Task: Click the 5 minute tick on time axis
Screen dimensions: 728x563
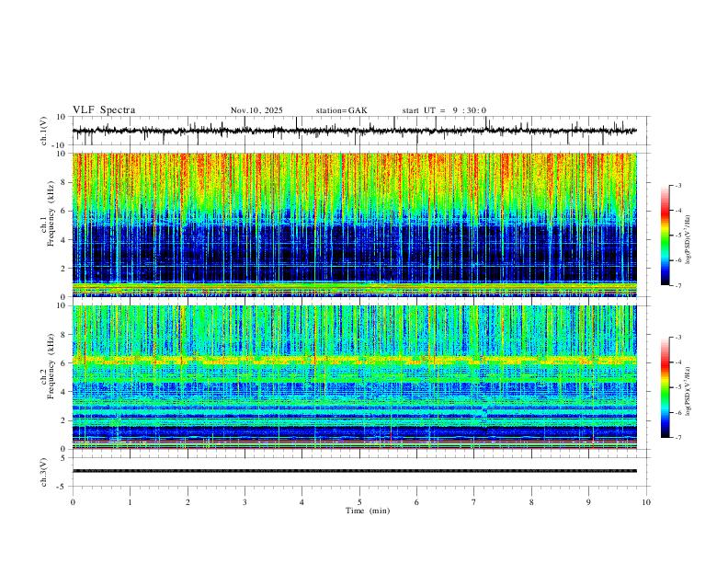Action: [359, 502]
